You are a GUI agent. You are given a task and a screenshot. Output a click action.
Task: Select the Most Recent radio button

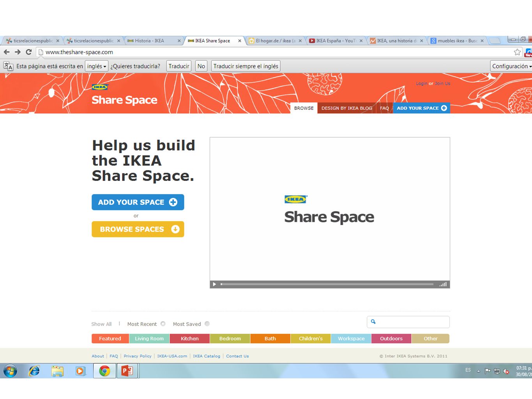pos(163,324)
